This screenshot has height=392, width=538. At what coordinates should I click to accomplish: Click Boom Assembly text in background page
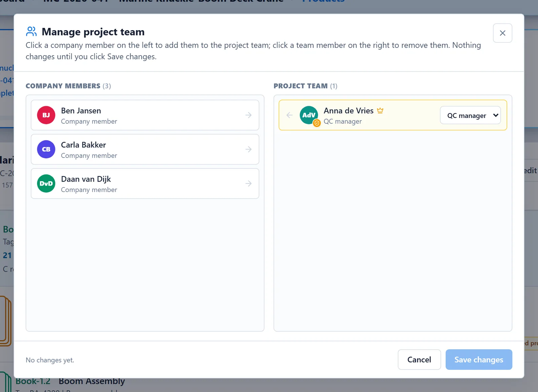(92, 381)
